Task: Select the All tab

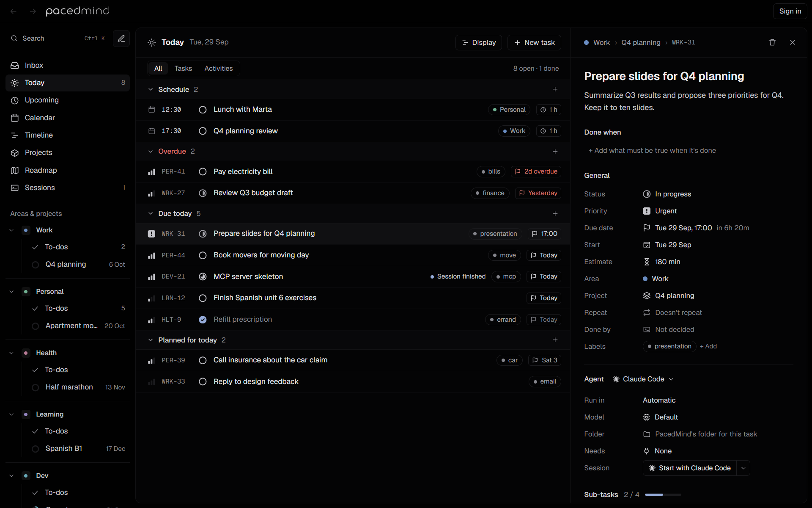Action: pyautogui.click(x=158, y=69)
